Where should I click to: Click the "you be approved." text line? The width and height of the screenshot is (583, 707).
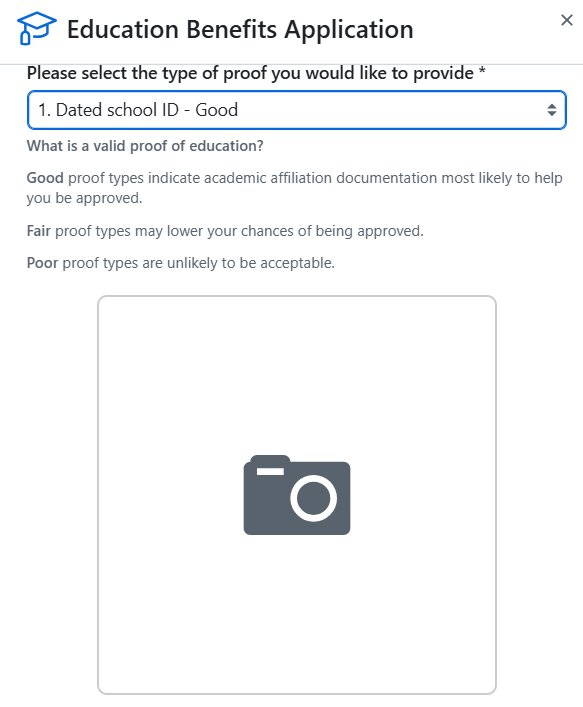84,198
